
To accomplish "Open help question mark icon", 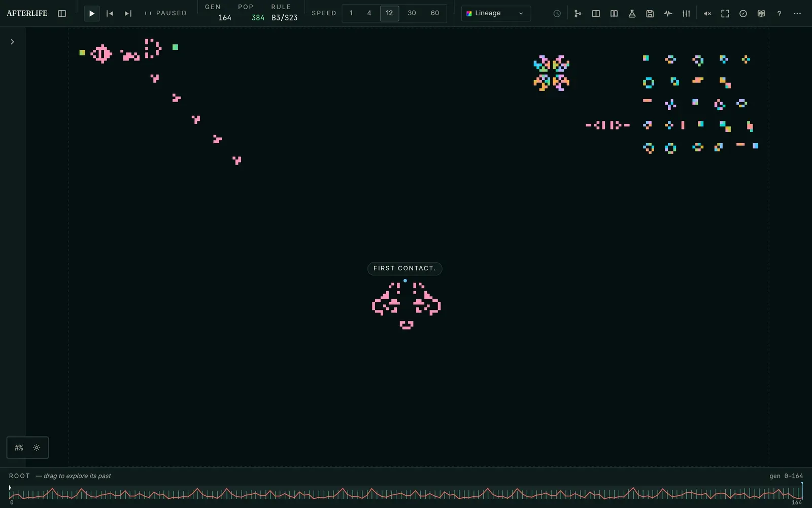I will [x=779, y=14].
